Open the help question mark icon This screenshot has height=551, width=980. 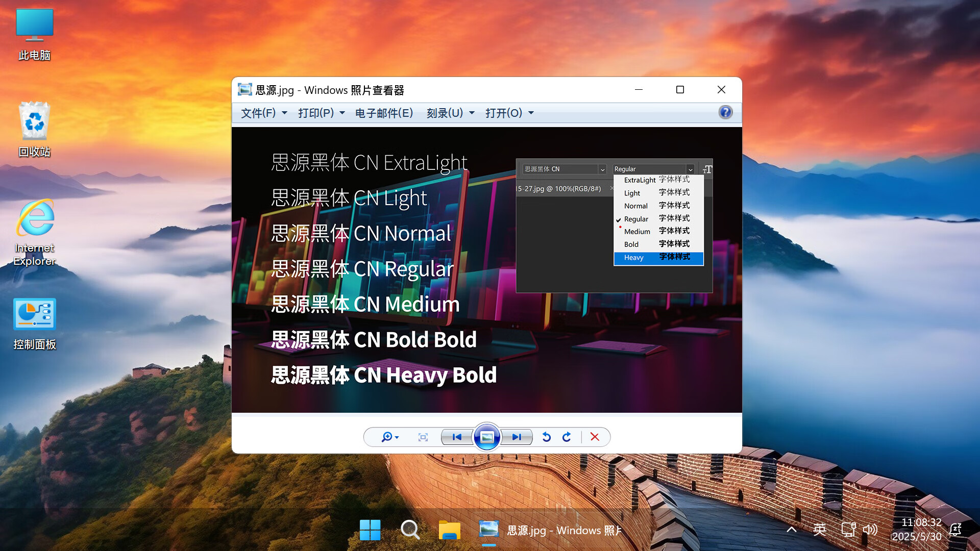(x=725, y=112)
